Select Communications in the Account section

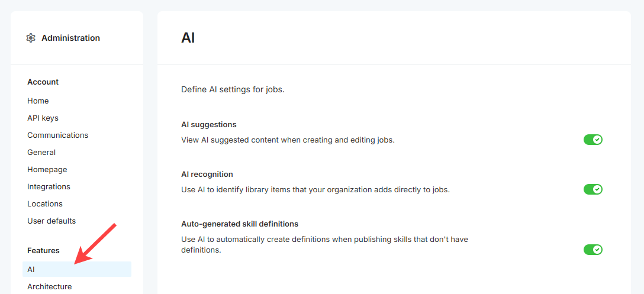(57, 135)
